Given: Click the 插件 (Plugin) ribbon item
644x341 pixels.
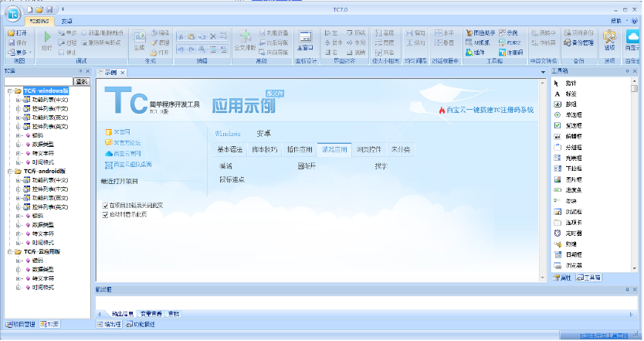Looking at the screenshot, I should tap(475, 53).
